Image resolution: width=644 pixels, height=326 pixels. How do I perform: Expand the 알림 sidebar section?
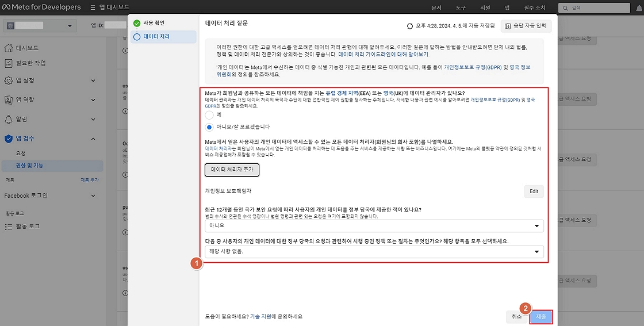pyautogui.click(x=93, y=119)
